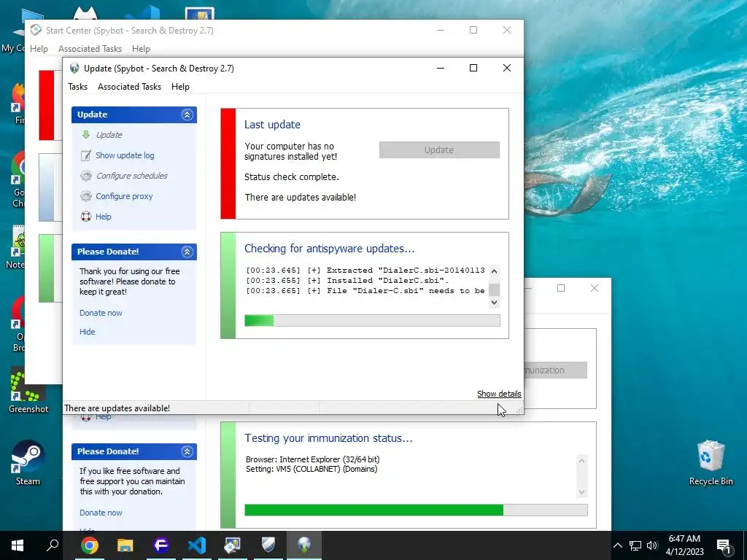Click Hide in the Update window donate panel
Image resolution: width=747 pixels, height=560 pixels.
coord(88,332)
